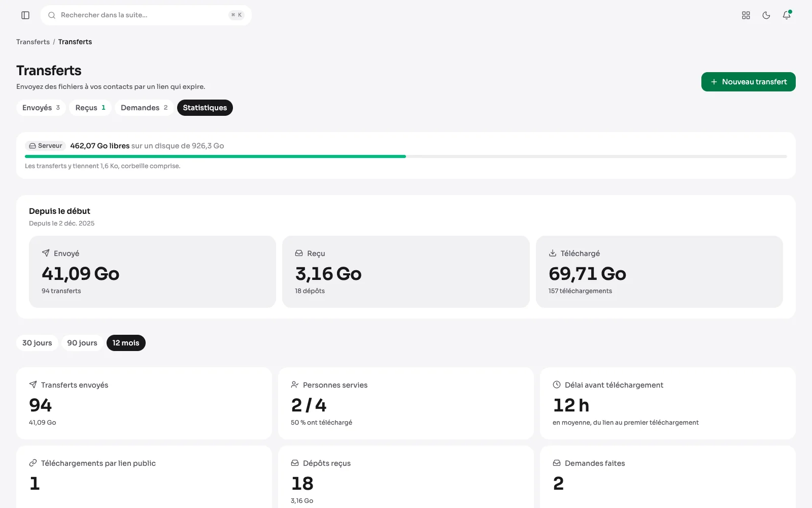Image resolution: width=812 pixels, height=508 pixels.
Task: Select the Statistiques tab
Action: 205,108
